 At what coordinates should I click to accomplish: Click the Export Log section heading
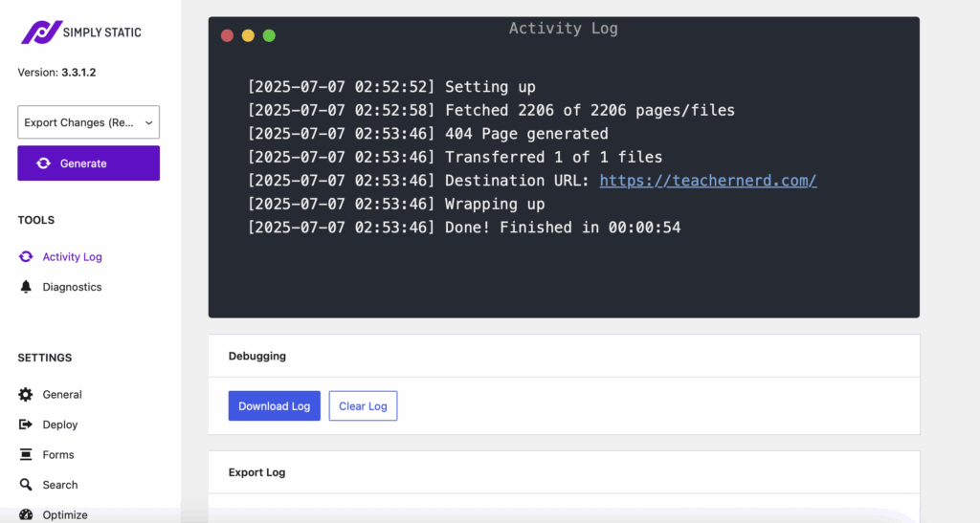point(256,472)
